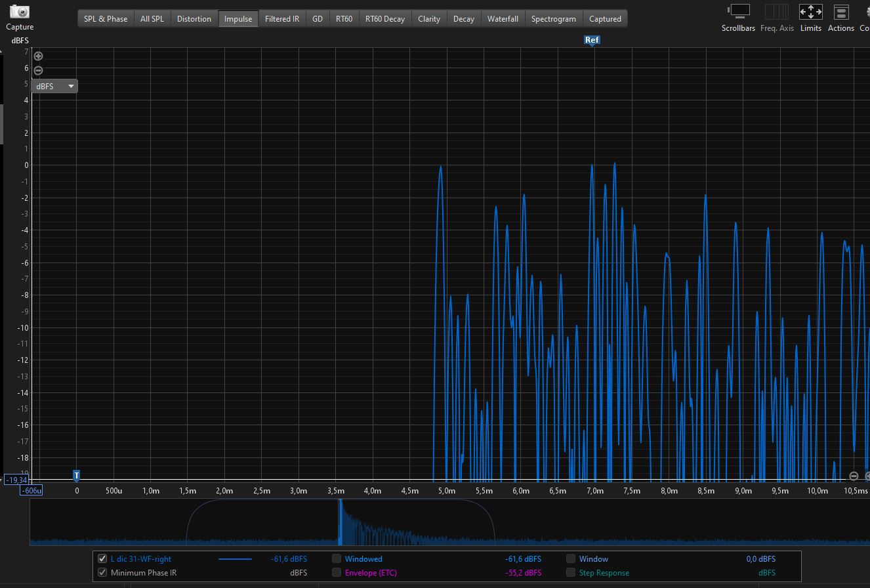Switch to the Filtered IR tab
The height and width of the screenshot is (588, 870).
[x=282, y=19]
